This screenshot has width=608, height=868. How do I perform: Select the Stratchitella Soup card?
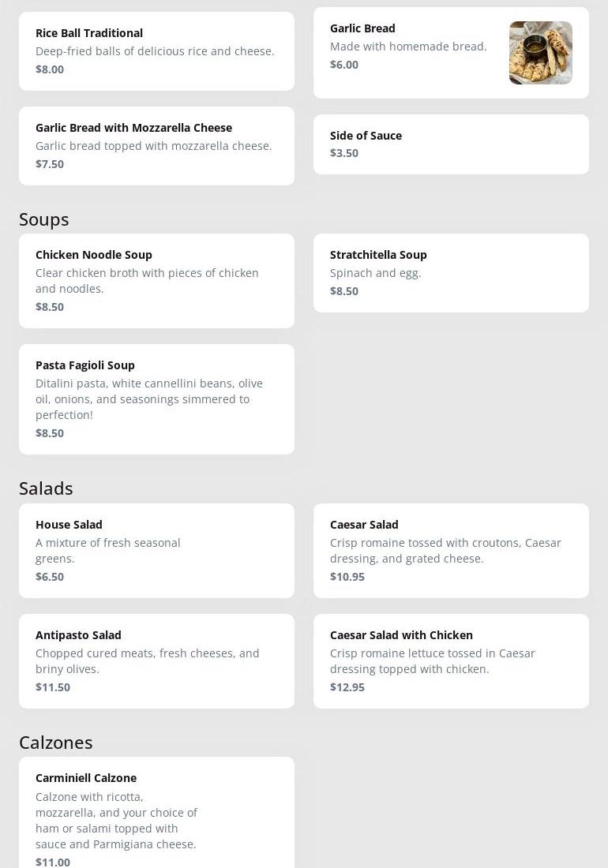[x=451, y=273]
